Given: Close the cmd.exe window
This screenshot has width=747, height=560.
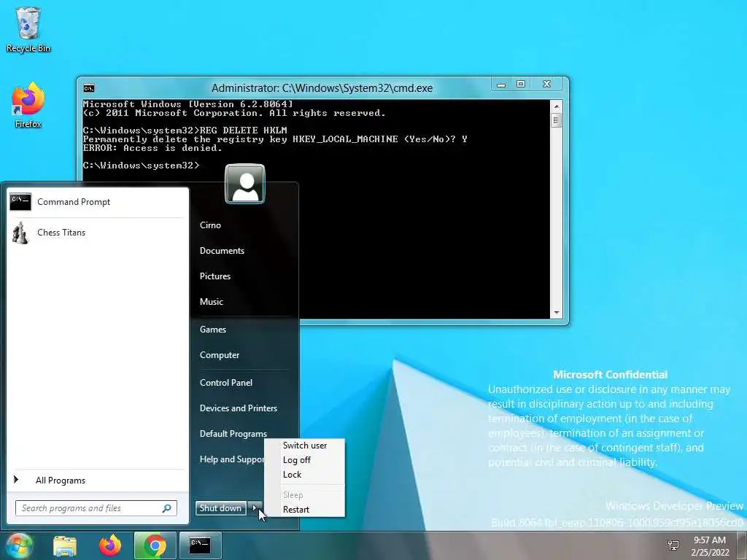Looking at the screenshot, I should (x=547, y=85).
